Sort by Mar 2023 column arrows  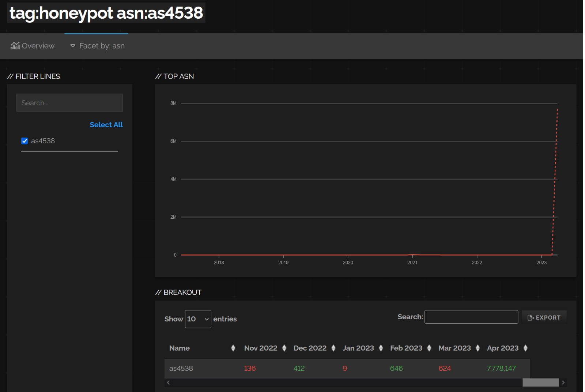478,348
